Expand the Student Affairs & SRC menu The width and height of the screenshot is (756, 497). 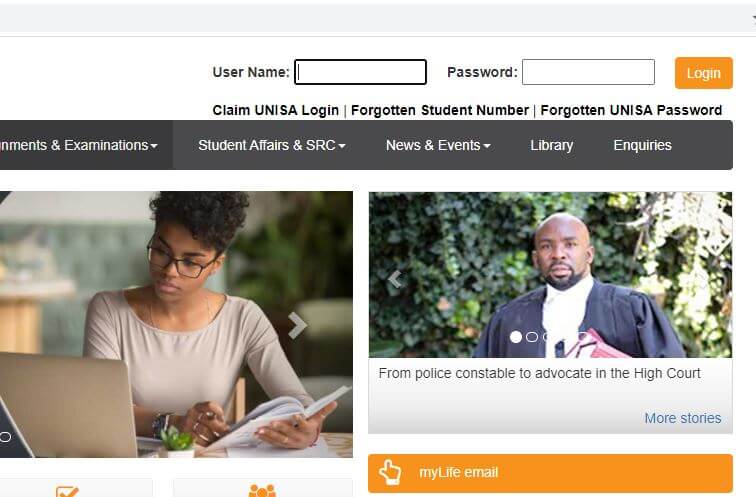pyautogui.click(x=271, y=145)
